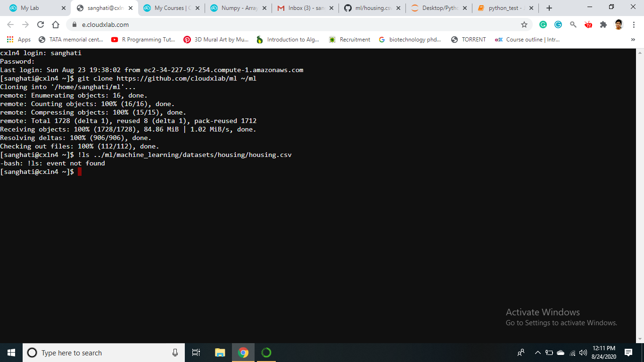The height and width of the screenshot is (362, 644).
Task: Click the Chrome profile avatar icon
Action: 619,25
